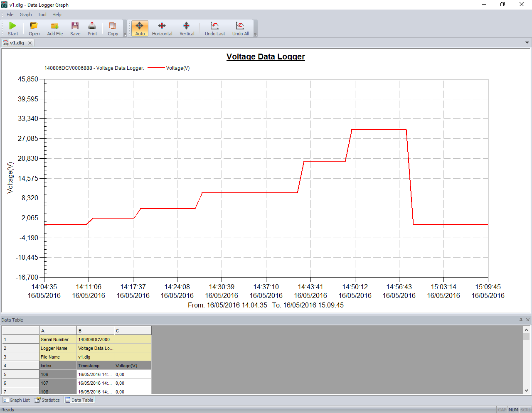Select Horizontal zoom mode
Image resolution: width=532 pixels, height=413 pixels.
coord(162,28)
